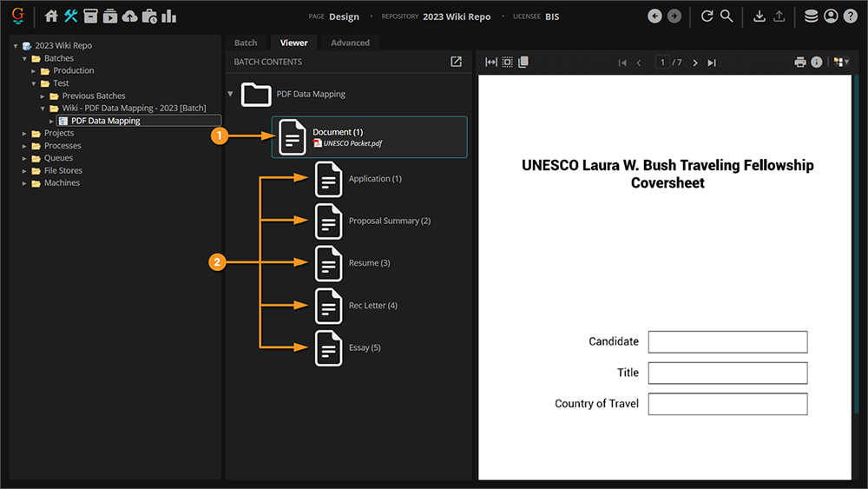Expand the Processes folder
Screen dimensions: 868x489
[x=24, y=146]
